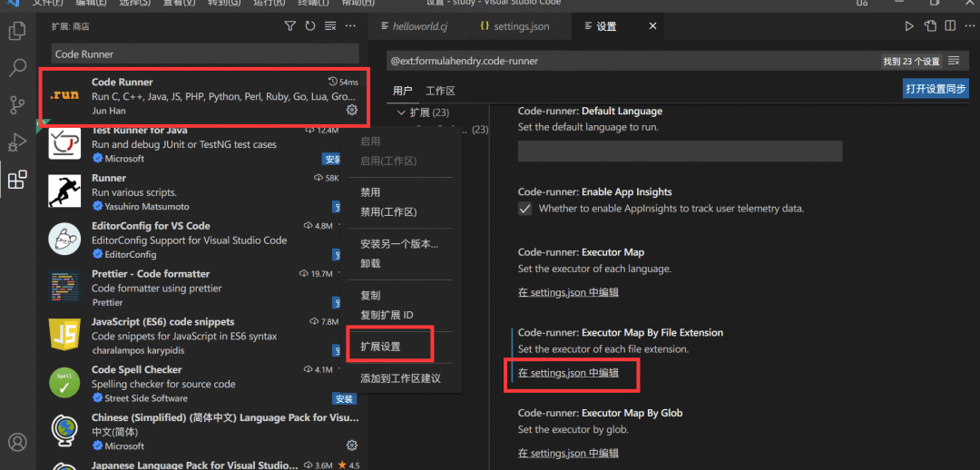Screen dimensions: 980x470
Task: Clear extensions search results icon
Action: coord(330,26)
